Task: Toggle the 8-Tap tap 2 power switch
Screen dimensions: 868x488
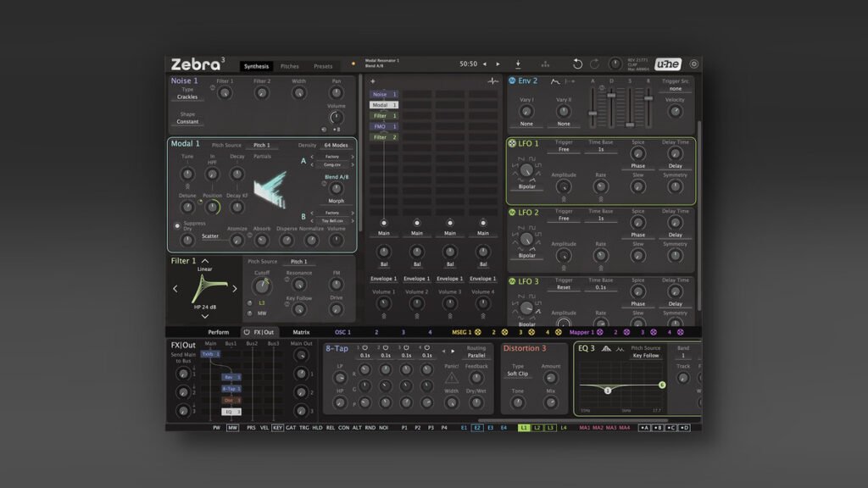Action: [386, 348]
